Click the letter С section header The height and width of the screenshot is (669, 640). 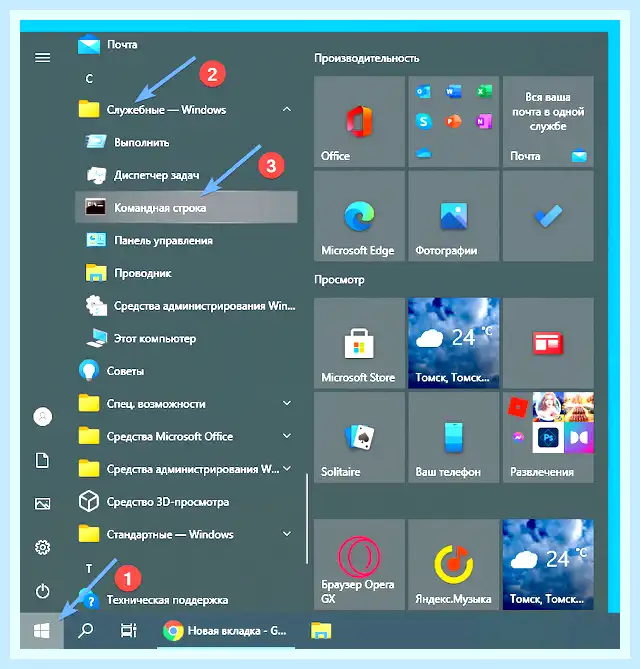click(x=89, y=79)
